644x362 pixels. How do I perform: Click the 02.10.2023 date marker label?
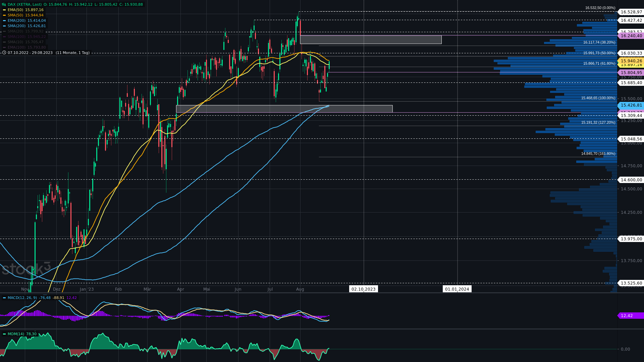point(363,289)
